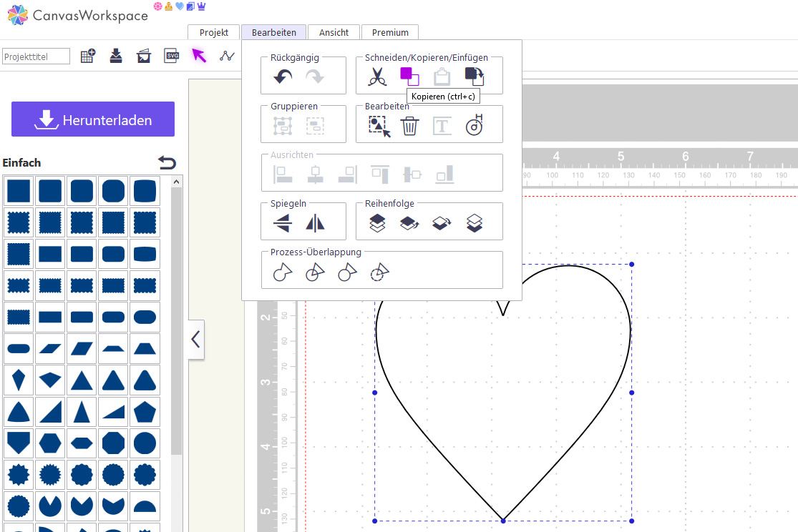The height and width of the screenshot is (532, 798).
Task: Click the first Prozess-Überlappung icon
Action: point(283,272)
